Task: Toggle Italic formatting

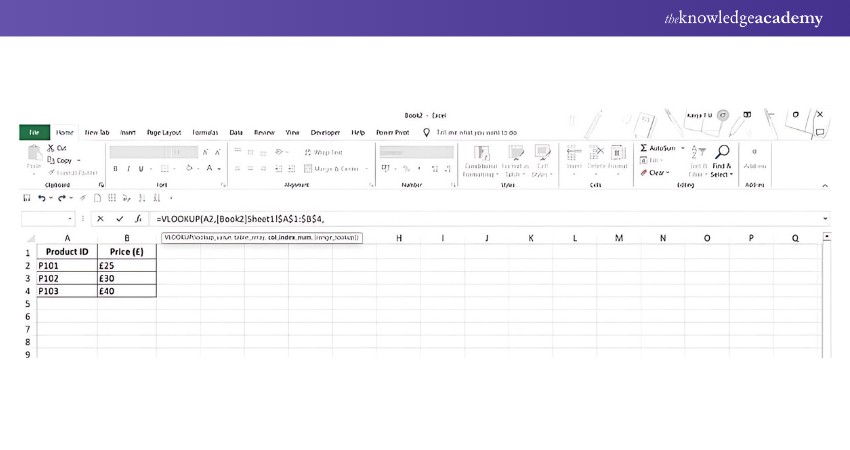Action: (128, 169)
